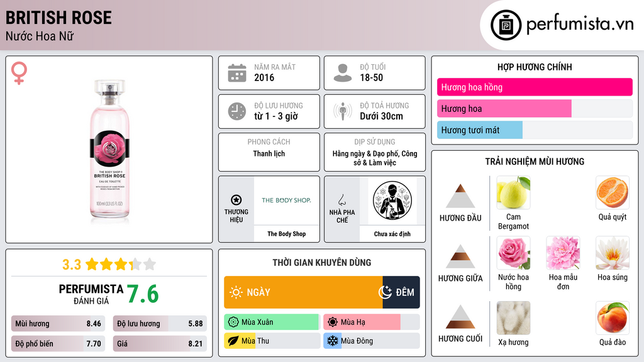
Task: Click the star badge icon above Thương hiệu
Action: pos(236,200)
